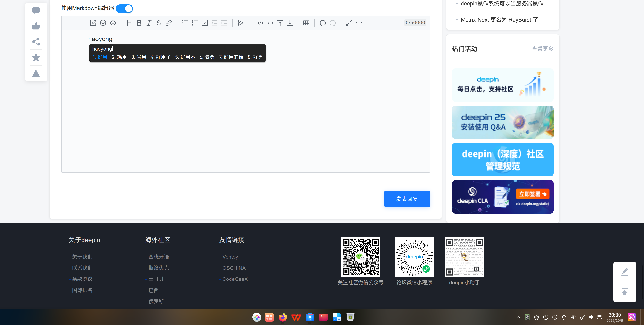Click the edit/draft toolbar icon
644x325 pixels.
[93, 23]
